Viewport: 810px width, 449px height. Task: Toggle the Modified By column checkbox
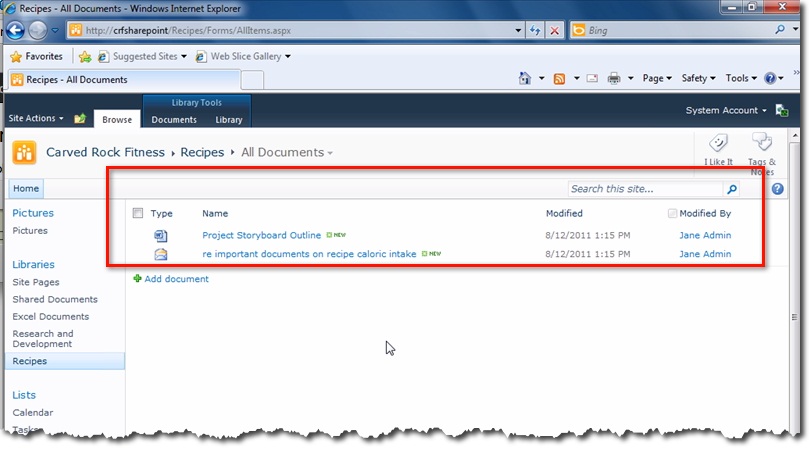pos(672,213)
